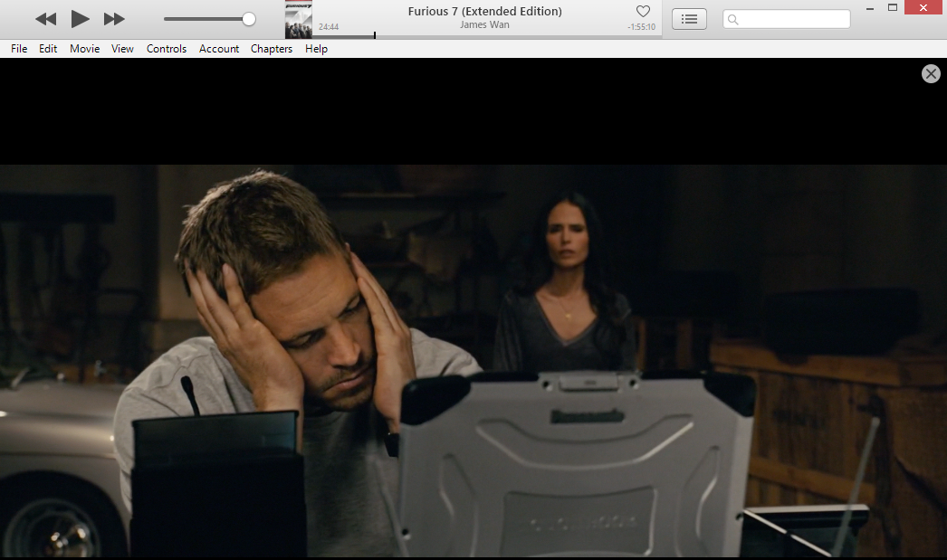Open the Edit menu
947x560 pixels.
click(x=48, y=49)
